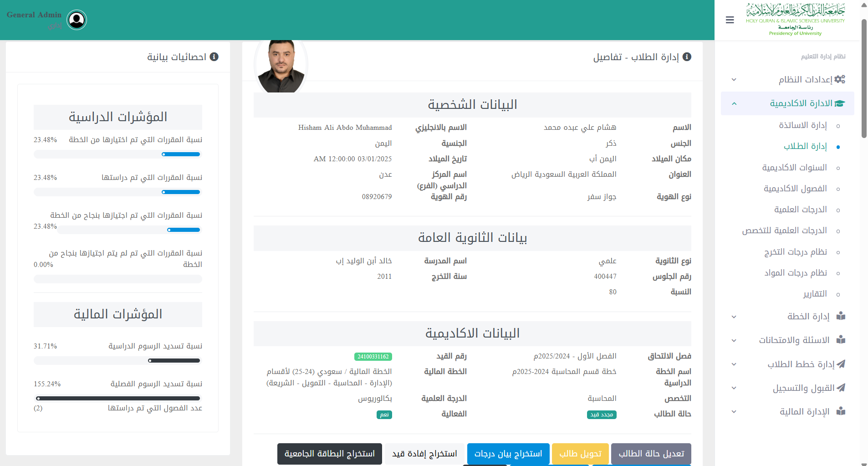868x466 pixels.
Task: Click the استخراج بيان درجات button
Action: pyautogui.click(x=508, y=454)
